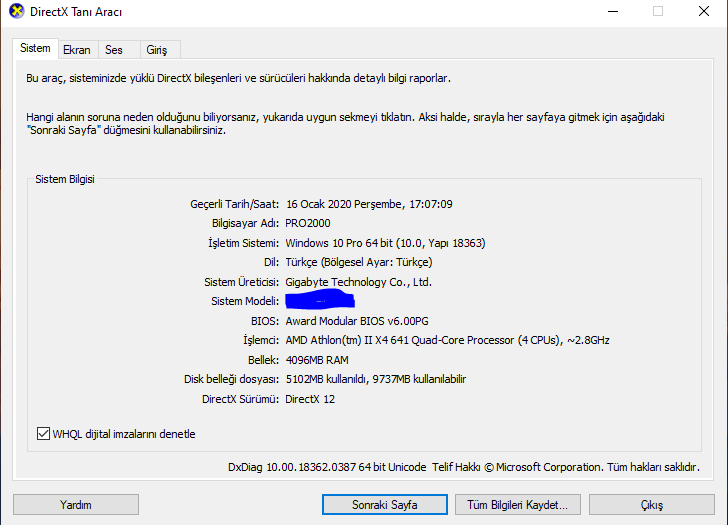Click the DirectX 12 version value

310,399
